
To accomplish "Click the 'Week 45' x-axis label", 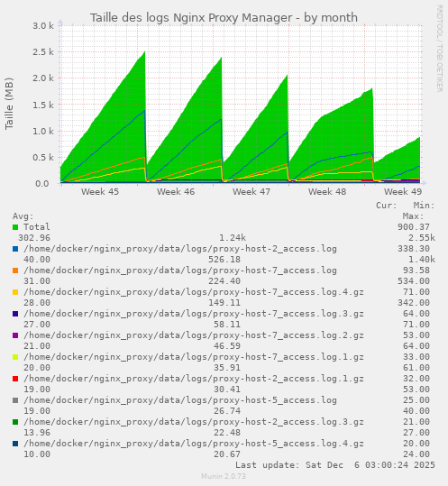I will tap(100, 191).
